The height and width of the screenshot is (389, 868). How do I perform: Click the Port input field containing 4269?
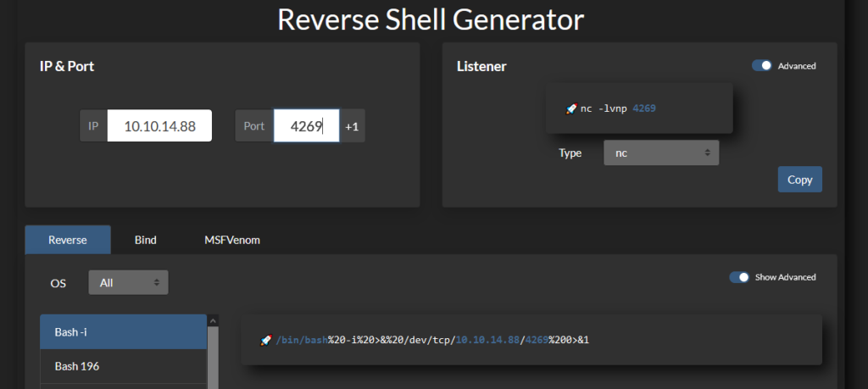306,126
